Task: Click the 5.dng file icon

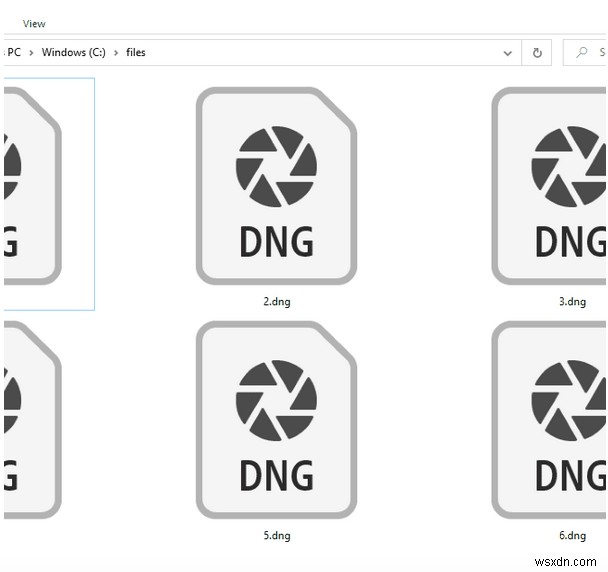Action: click(276, 420)
